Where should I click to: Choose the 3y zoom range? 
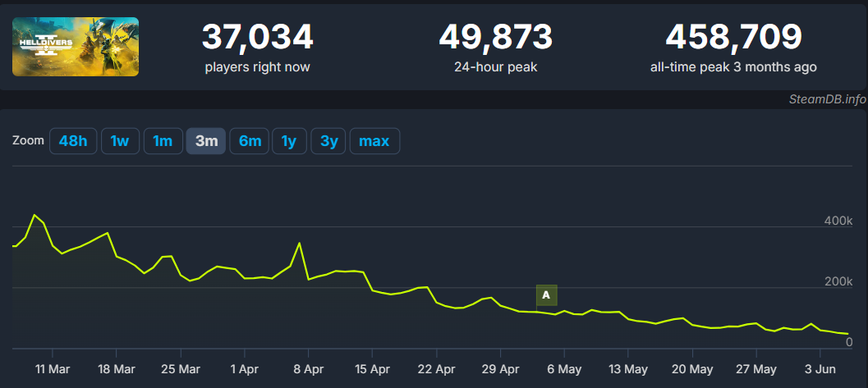click(328, 141)
